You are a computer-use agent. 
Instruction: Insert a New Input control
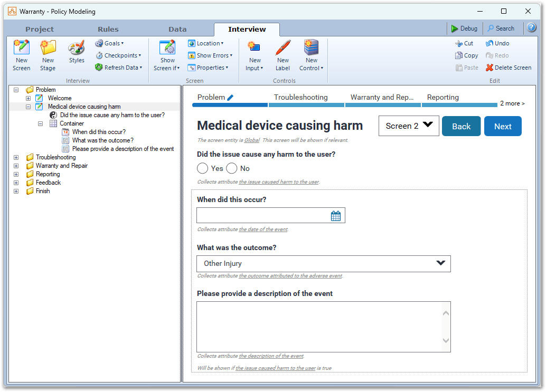click(x=254, y=55)
